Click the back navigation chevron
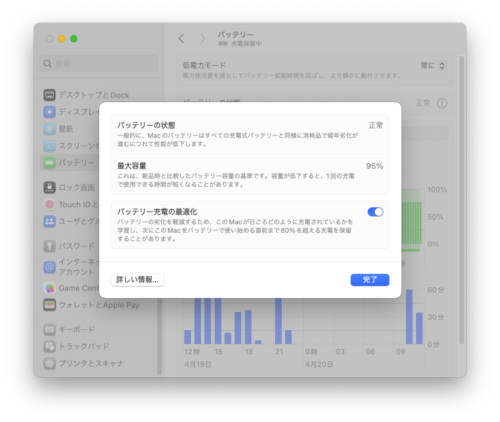The image size is (500, 422). click(181, 39)
